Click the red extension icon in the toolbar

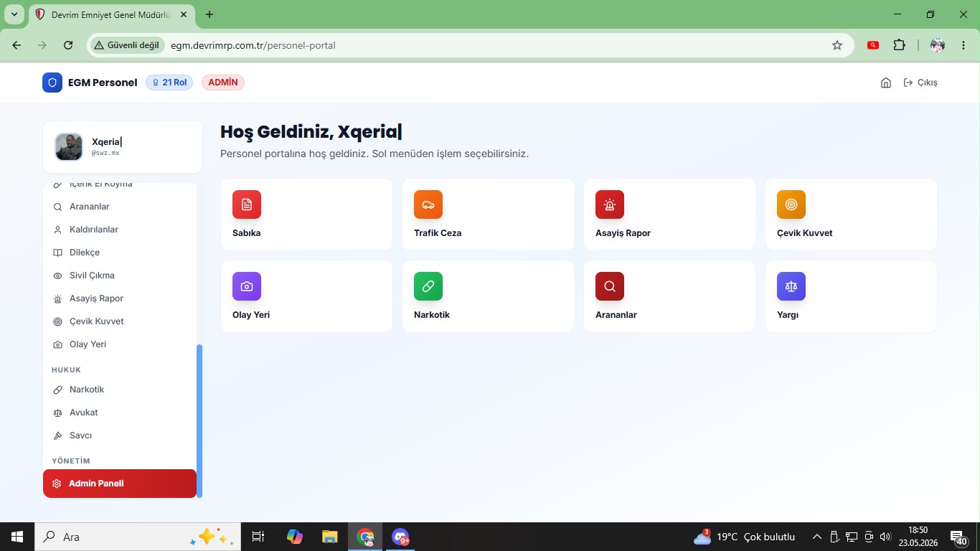[873, 45]
